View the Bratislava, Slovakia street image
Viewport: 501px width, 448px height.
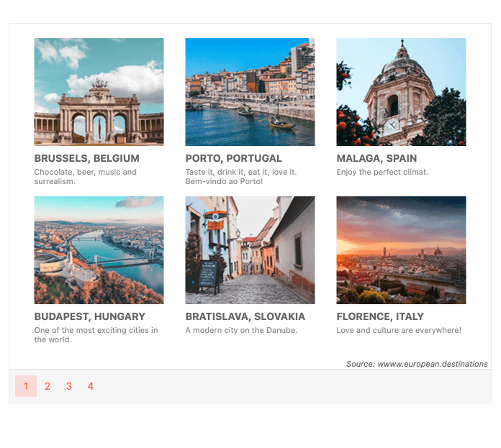(x=250, y=250)
